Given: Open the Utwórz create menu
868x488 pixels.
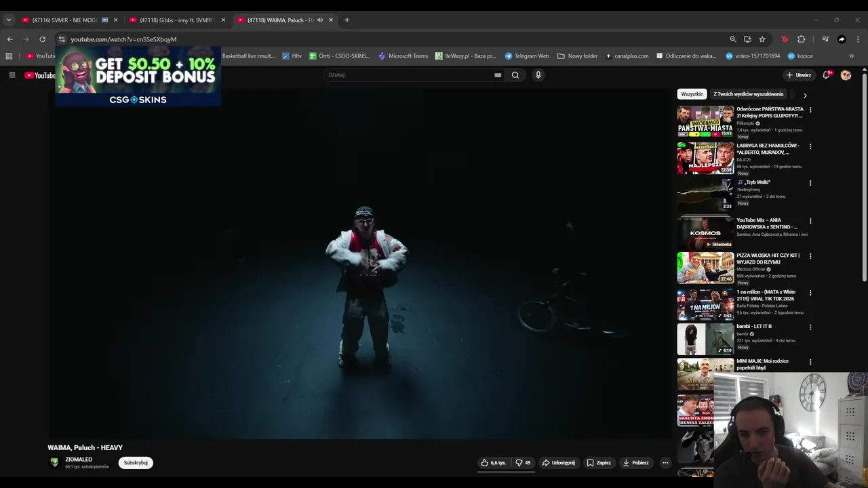Looking at the screenshot, I should (798, 75).
